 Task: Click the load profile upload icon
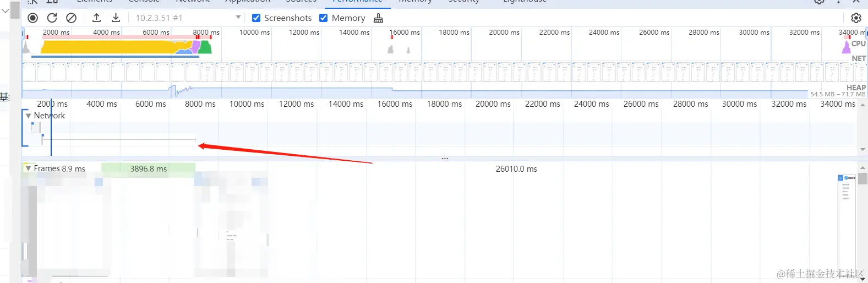(96, 18)
